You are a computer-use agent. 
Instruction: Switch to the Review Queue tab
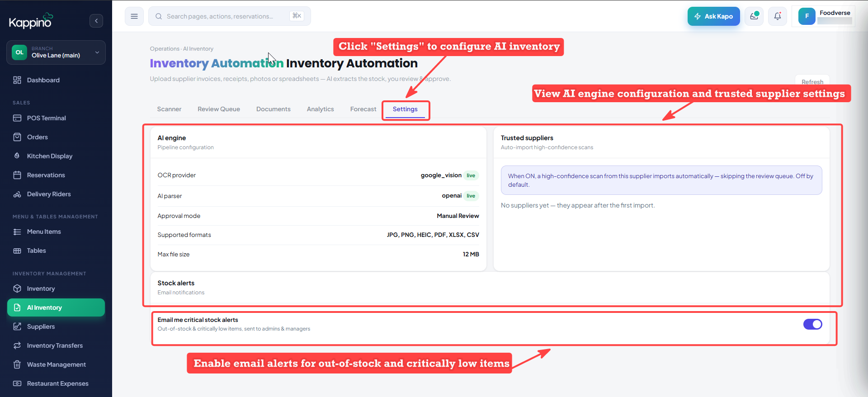click(219, 109)
